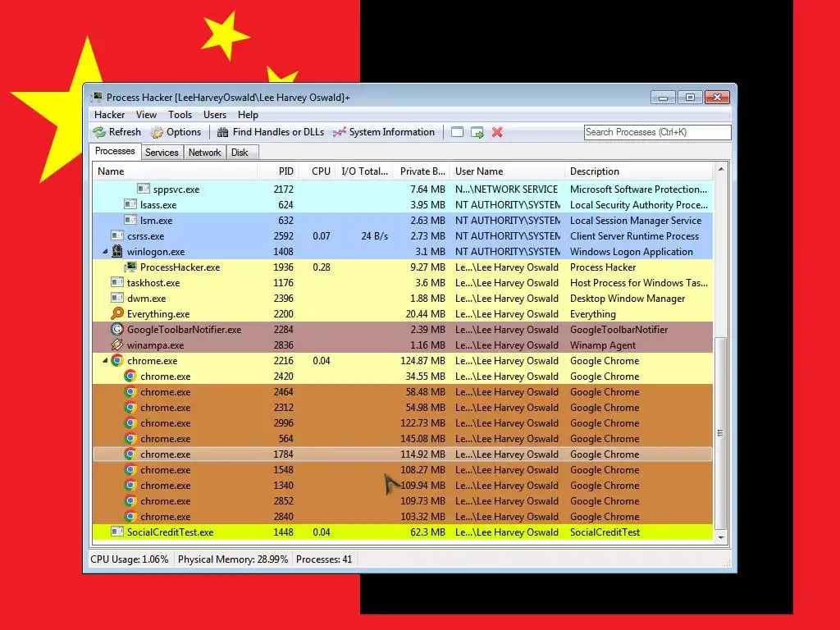The height and width of the screenshot is (630, 840).
Task: Click the Chrome icon in the PID 2464 row
Action: point(130,391)
